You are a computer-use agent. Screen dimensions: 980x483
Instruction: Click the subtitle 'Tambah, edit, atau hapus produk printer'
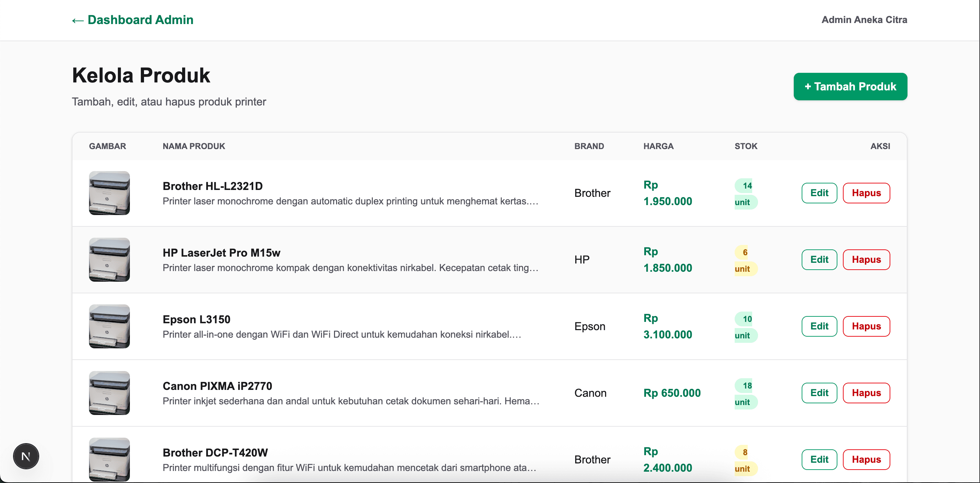pos(169,102)
